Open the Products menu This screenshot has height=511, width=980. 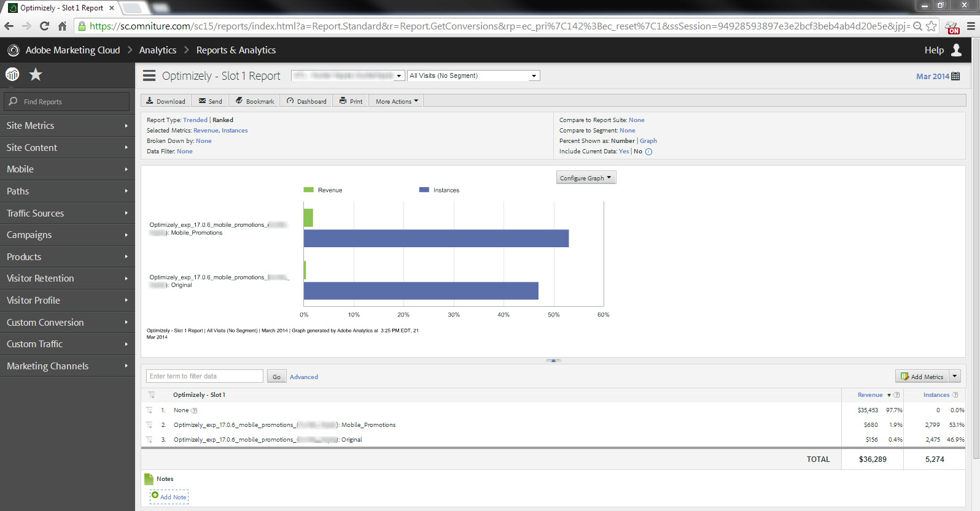pos(68,256)
